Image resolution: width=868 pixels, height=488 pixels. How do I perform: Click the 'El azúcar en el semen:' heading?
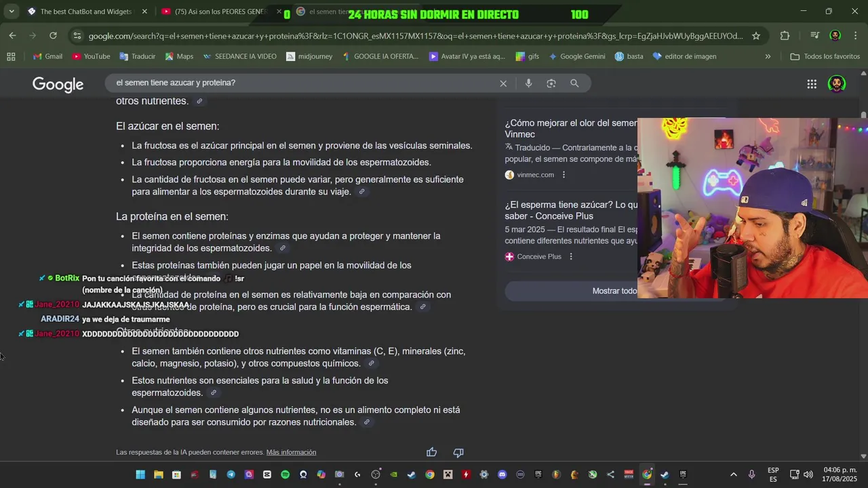[167, 126]
